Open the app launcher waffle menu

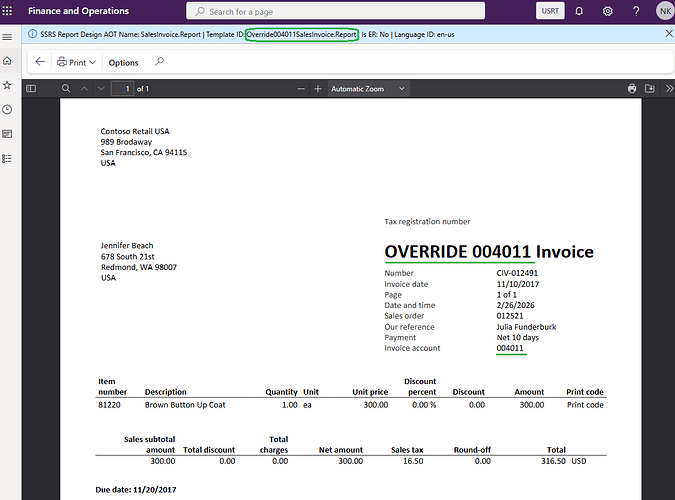pos(7,11)
